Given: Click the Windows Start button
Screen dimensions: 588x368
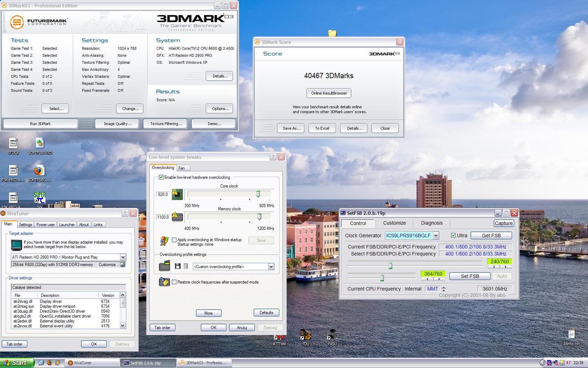Looking at the screenshot, I should coord(17,363).
